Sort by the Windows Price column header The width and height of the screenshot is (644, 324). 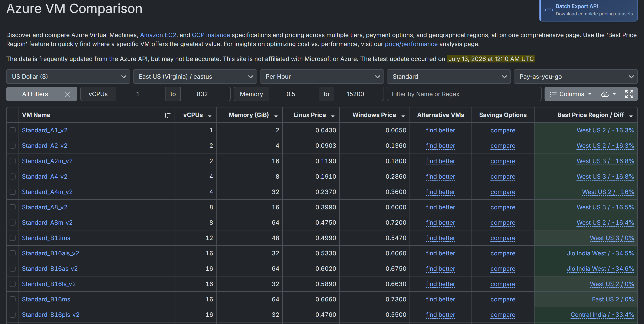(374, 115)
